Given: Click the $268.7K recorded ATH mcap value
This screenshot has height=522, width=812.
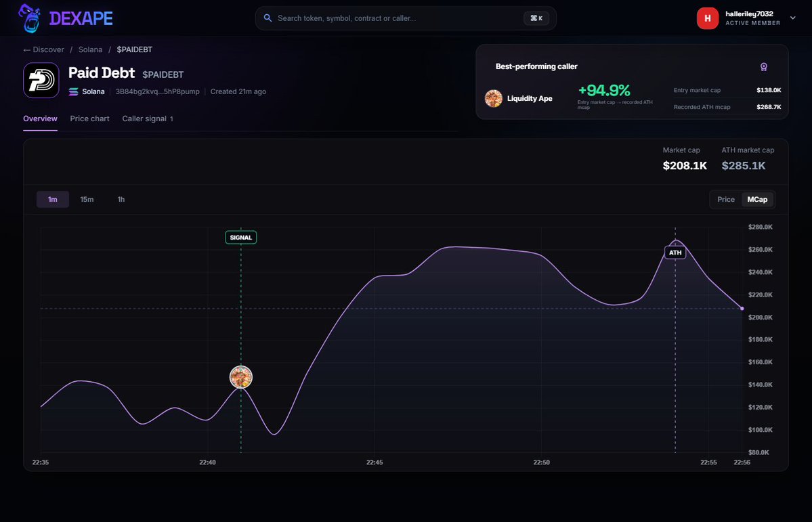Looking at the screenshot, I should click(769, 107).
